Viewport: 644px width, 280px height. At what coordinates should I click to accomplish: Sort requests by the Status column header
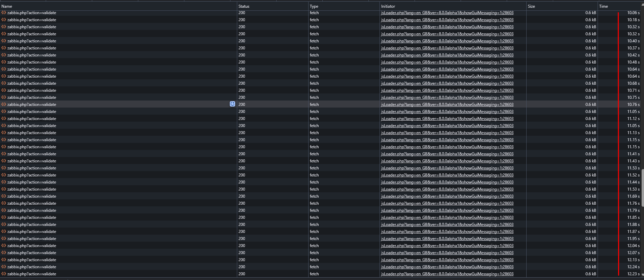point(244,6)
